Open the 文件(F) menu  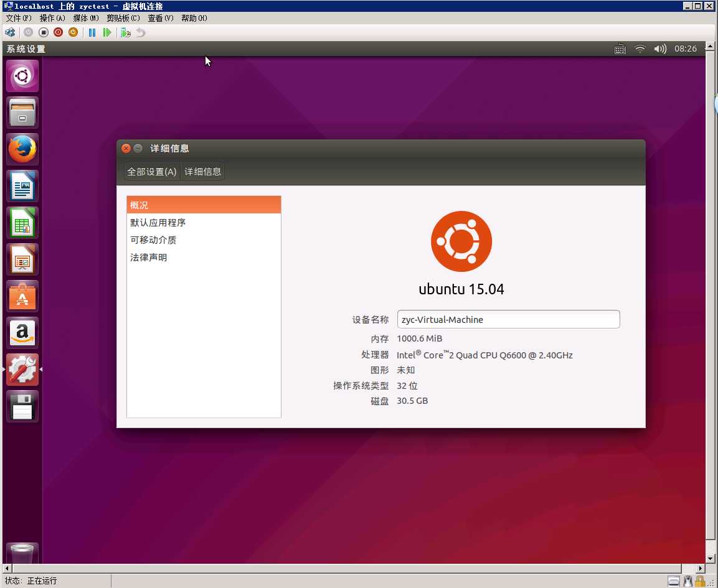(18, 18)
